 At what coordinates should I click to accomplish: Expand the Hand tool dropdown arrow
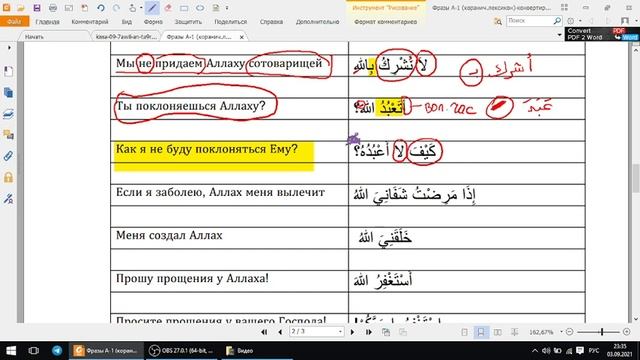[141, 8]
